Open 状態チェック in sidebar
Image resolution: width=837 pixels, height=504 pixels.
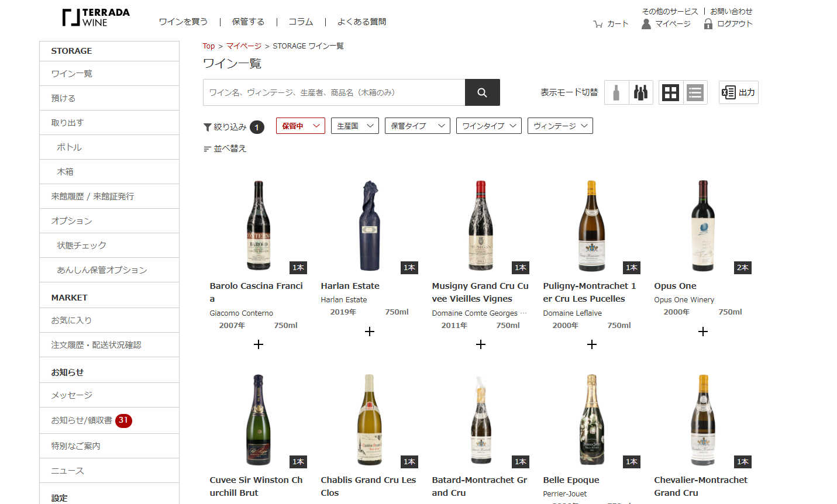click(109, 246)
